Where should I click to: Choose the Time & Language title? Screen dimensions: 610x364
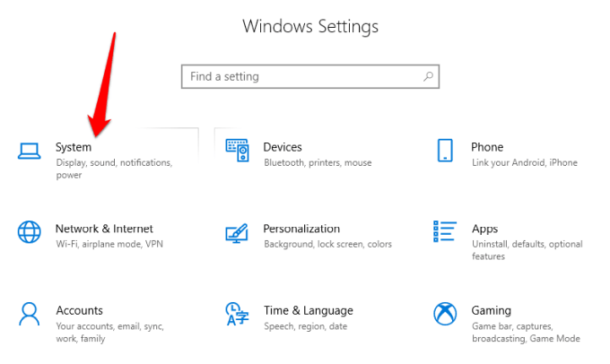coord(308,310)
